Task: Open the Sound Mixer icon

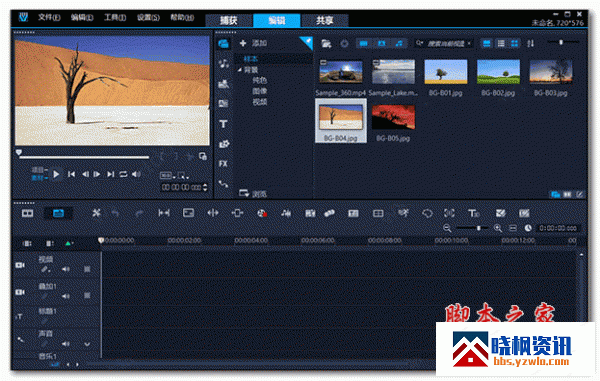Action: 286,213
